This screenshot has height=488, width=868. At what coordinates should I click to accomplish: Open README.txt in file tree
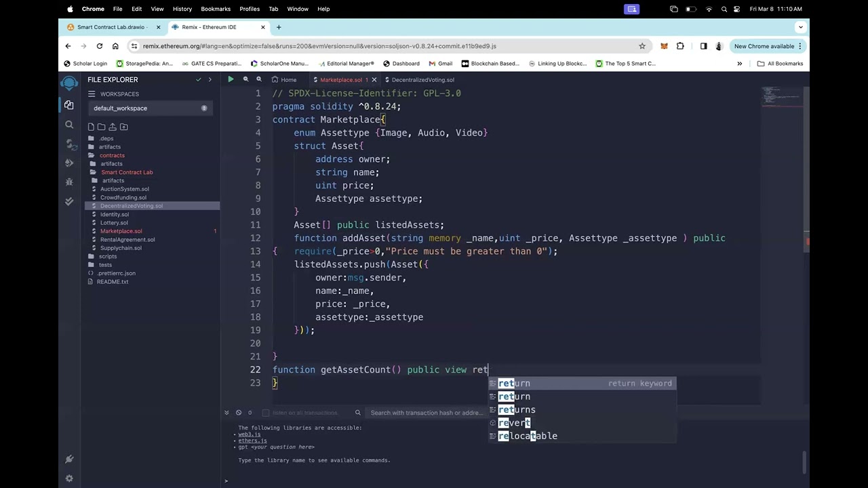[x=113, y=282]
